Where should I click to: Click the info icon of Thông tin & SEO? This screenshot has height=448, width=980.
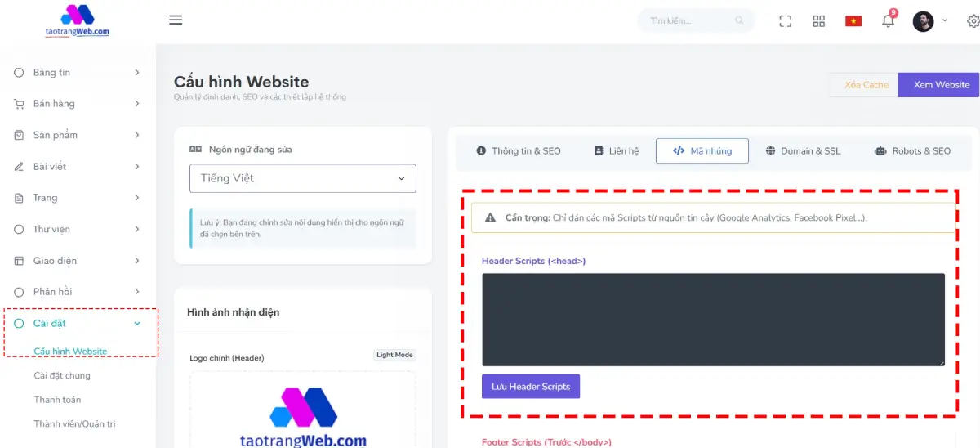(x=481, y=151)
